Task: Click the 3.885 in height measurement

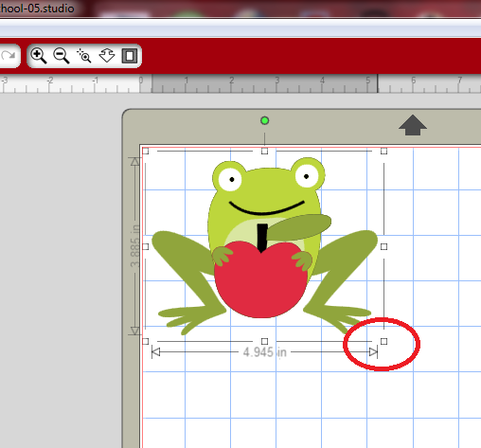Action: coord(135,246)
